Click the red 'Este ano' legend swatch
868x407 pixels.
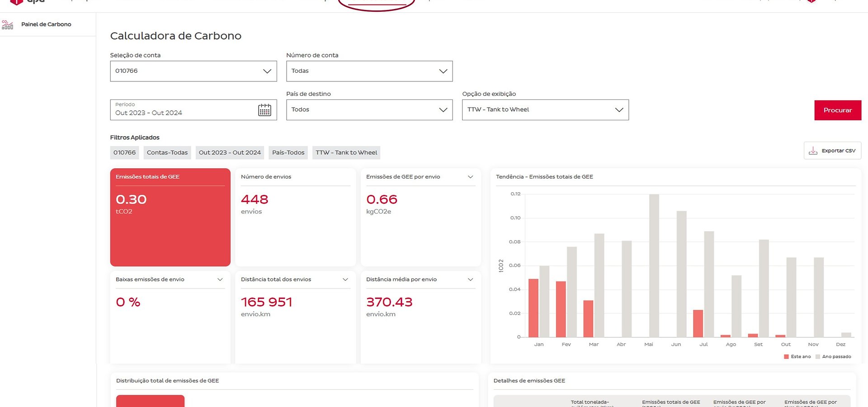(786, 357)
